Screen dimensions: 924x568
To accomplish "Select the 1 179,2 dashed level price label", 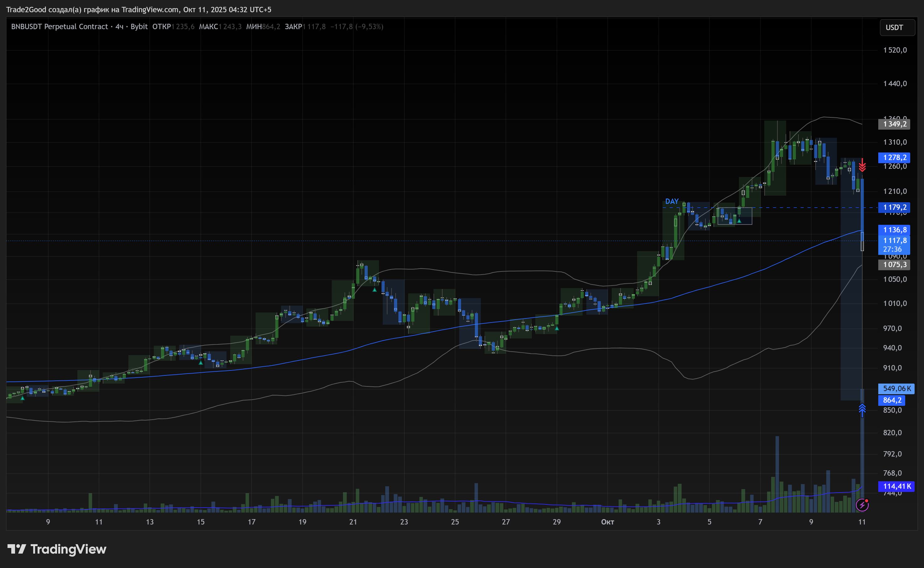I will point(894,207).
